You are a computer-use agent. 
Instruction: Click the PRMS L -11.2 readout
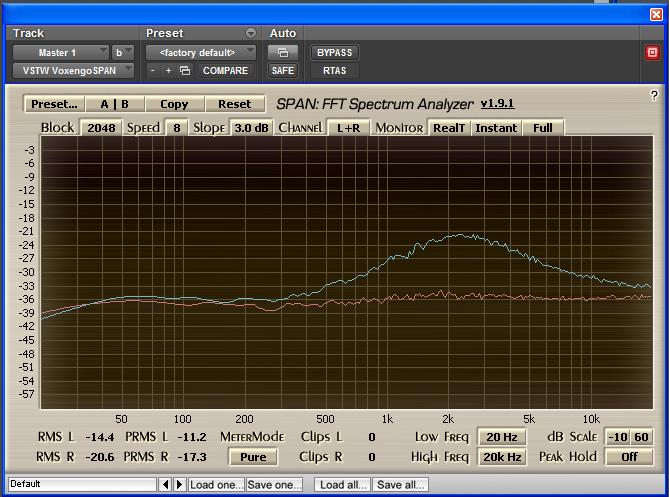(192, 437)
